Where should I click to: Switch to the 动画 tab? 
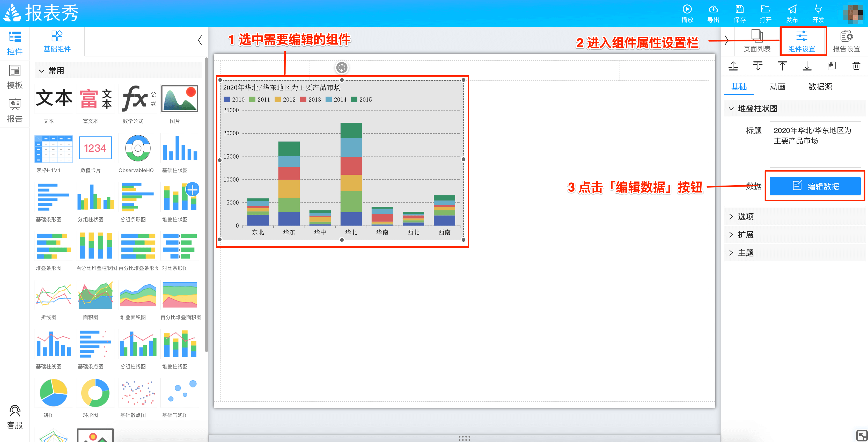[778, 87]
